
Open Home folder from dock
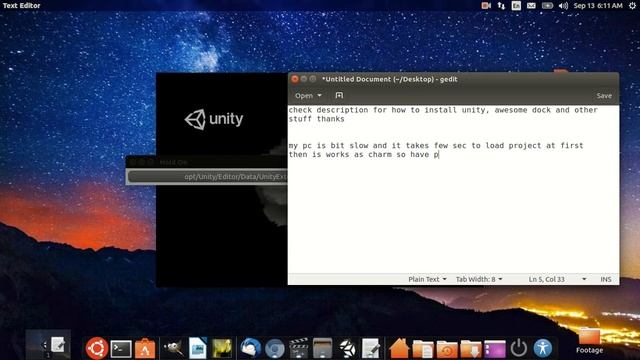coord(399,349)
